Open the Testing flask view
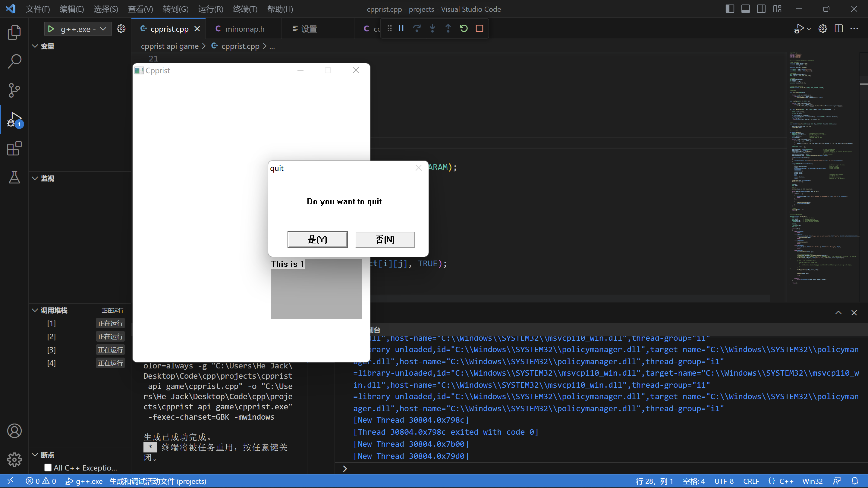Screen dimensions: 868x488 14,177
